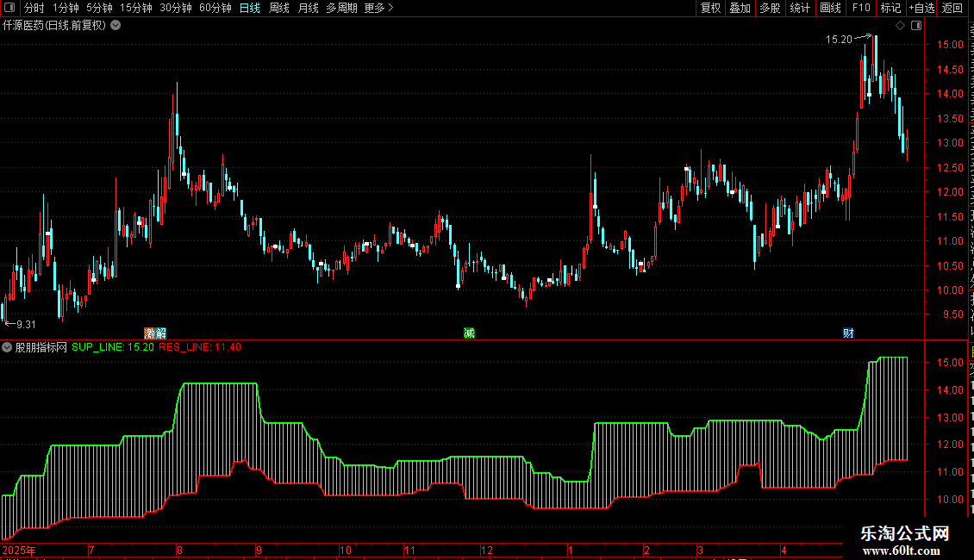
Task: Click the 激 event marker
Action: [x=149, y=333]
